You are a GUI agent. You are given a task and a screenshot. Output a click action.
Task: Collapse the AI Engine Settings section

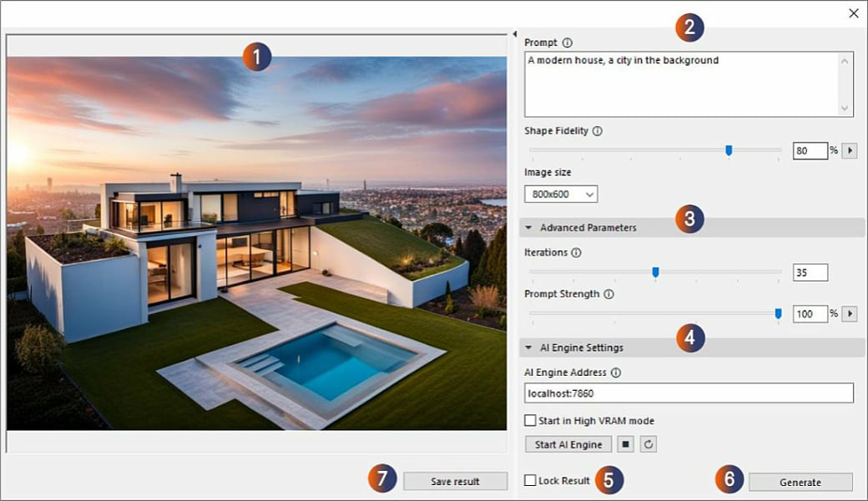[529, 347]
